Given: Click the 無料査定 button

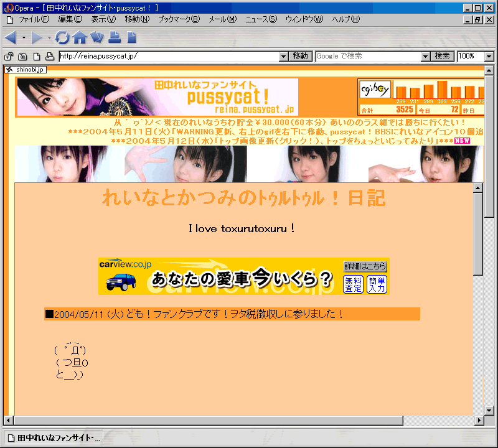Looking at the screenshot, I should [353, 284].
